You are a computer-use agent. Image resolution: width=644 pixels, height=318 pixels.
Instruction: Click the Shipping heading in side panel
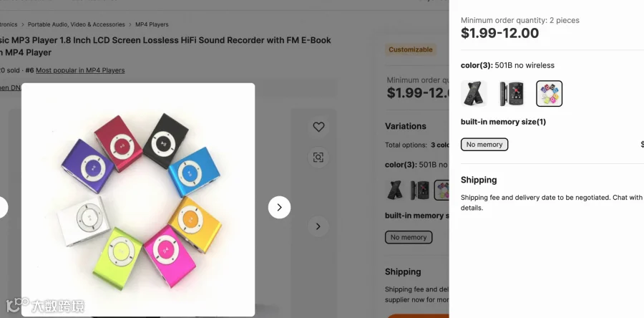click(x=479, y=180)
